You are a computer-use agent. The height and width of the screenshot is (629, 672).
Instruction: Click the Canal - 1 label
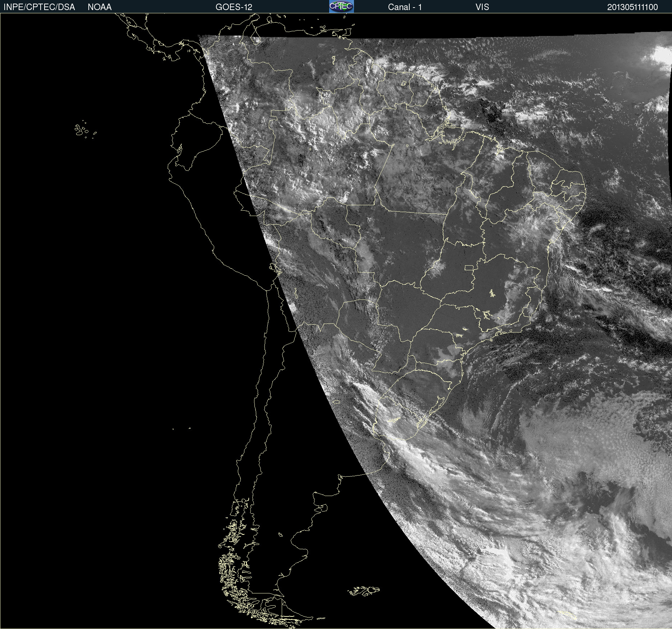coord(405,7)
